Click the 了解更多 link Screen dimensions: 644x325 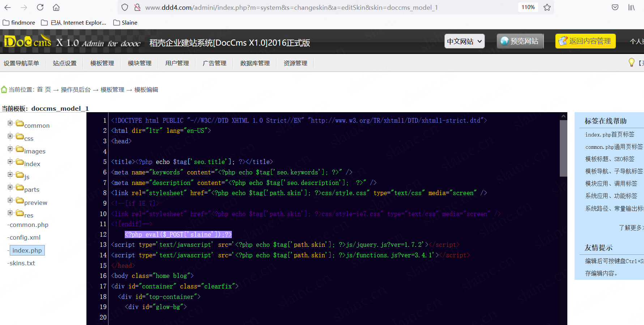click(x=631, y=228)
